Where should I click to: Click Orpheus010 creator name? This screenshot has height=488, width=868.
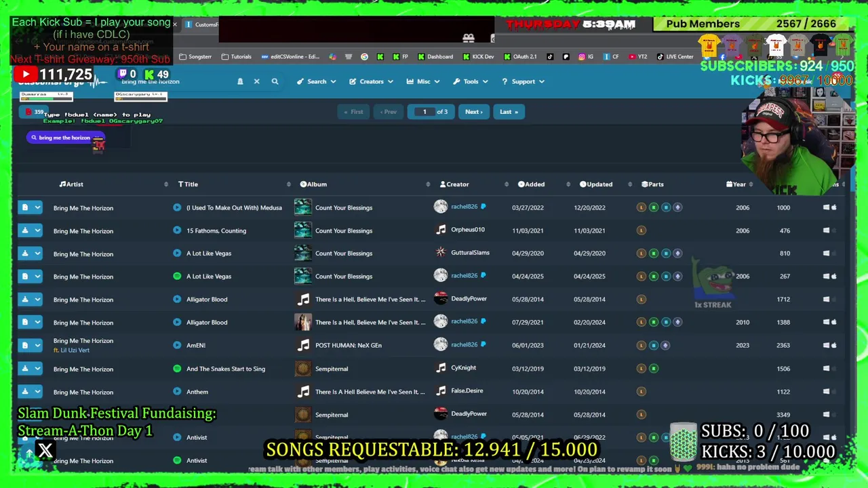tap(468, 230)
